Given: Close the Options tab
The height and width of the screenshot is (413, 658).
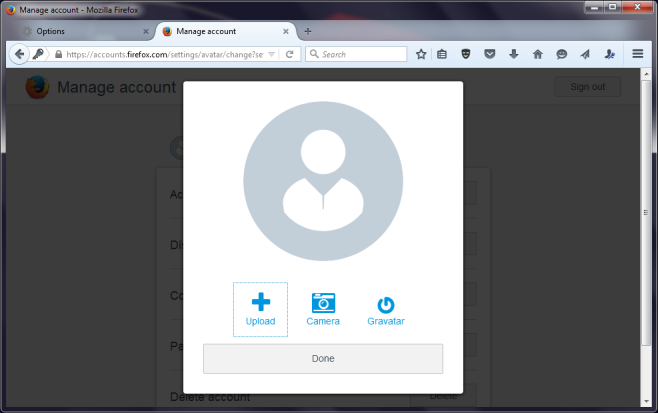Looking at the screenshot, I should pos(146,31).
